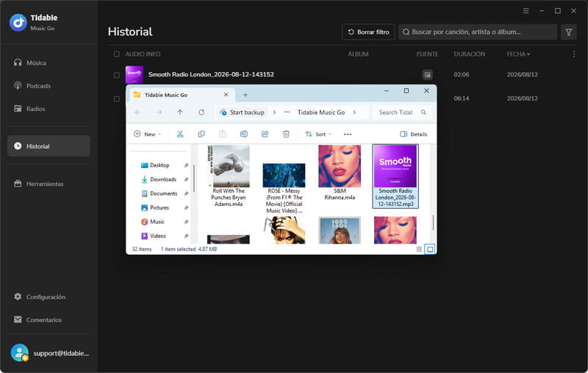Click the source icon in Smooth Radio row
The width and height of the screenshot is (588, 373).
tap(427, 75)
